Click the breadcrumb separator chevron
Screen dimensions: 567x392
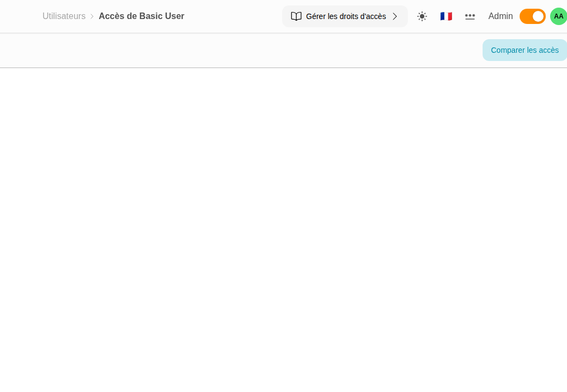tap(90, 16)
